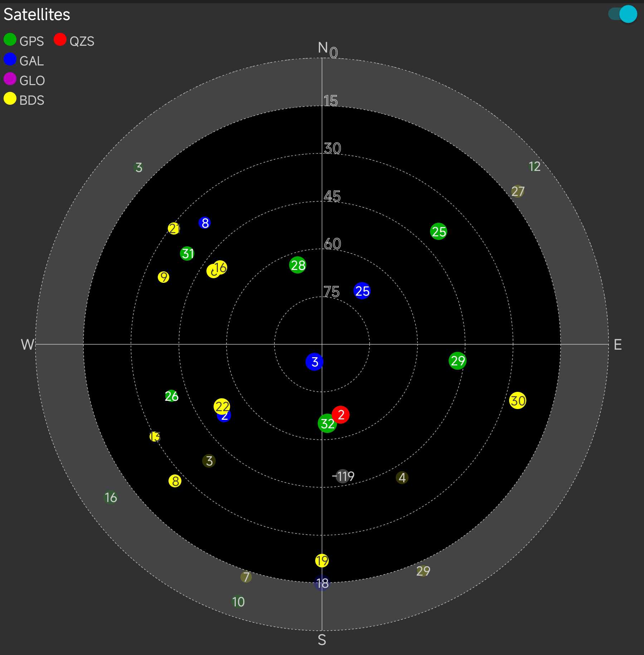
Task: Click the GAL legend label
Action: [x=31, y=61]
